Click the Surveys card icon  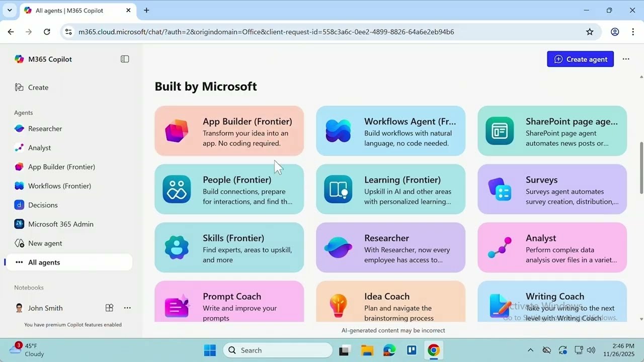click(x=500, y=189)
